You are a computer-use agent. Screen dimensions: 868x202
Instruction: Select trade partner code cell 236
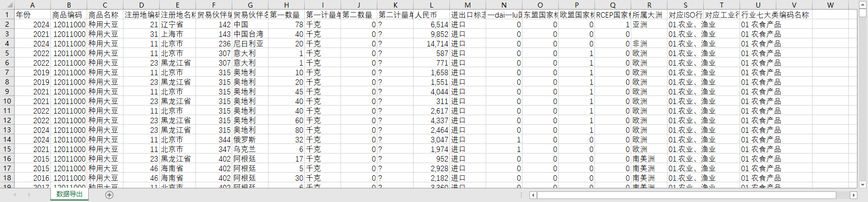(x=214, y=43)
